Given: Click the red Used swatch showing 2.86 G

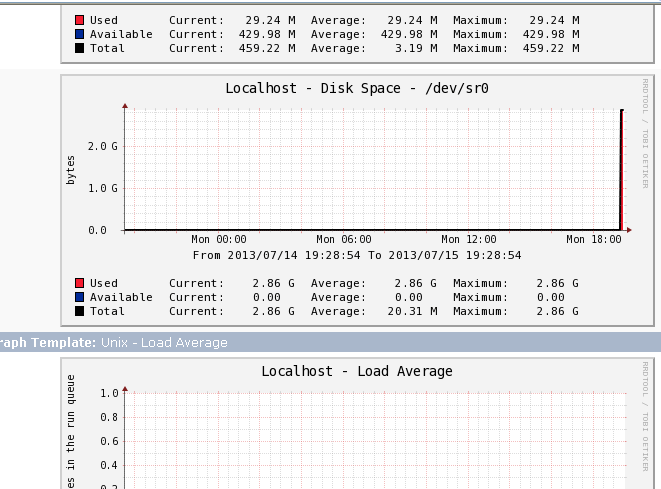Looking at the screenshot, I should pos(79,283).
